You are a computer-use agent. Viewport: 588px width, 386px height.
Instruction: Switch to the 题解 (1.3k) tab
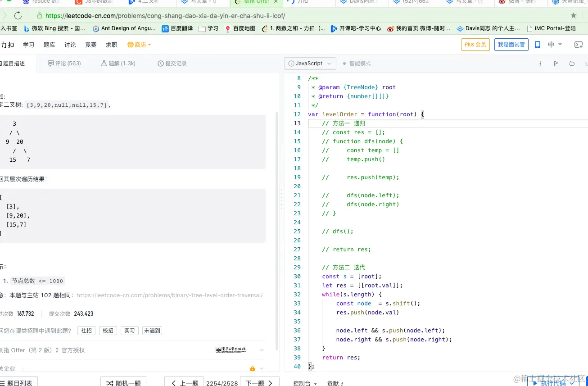(118, 64)
